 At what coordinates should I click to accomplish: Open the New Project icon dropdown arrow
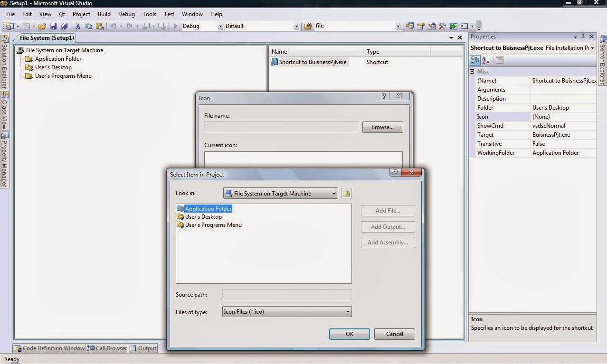coord(18,26)
